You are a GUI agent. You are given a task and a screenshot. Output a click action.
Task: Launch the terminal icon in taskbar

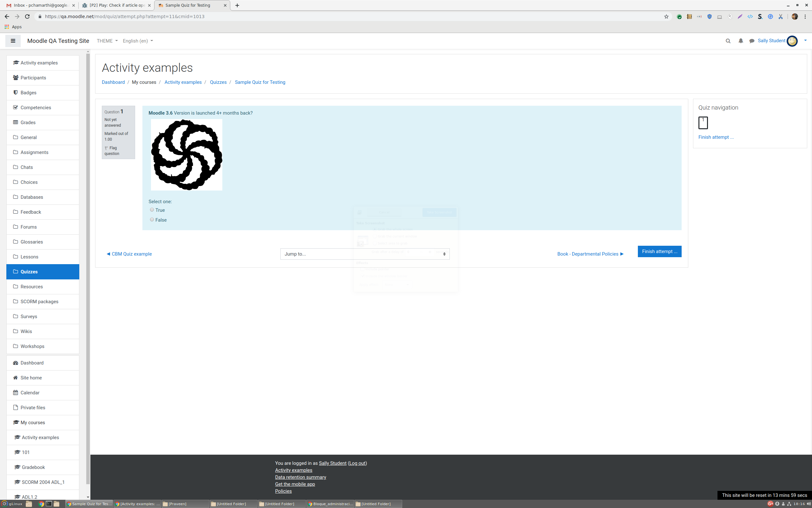point(49,504)
